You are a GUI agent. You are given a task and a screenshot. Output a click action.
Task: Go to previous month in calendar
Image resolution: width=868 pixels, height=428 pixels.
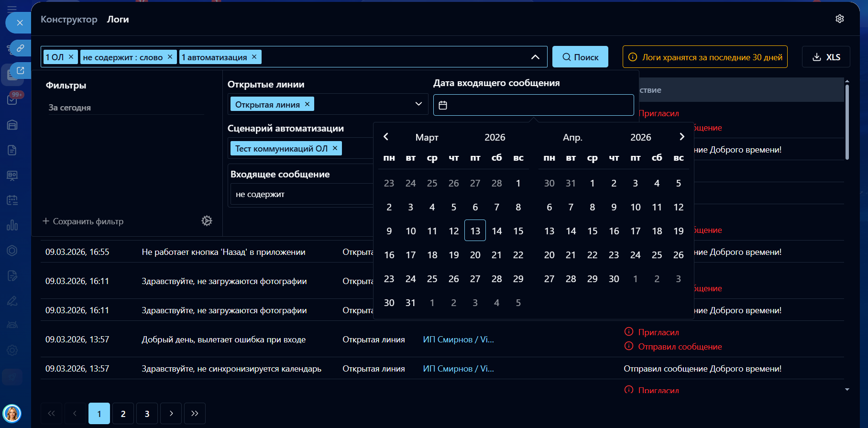386,137
